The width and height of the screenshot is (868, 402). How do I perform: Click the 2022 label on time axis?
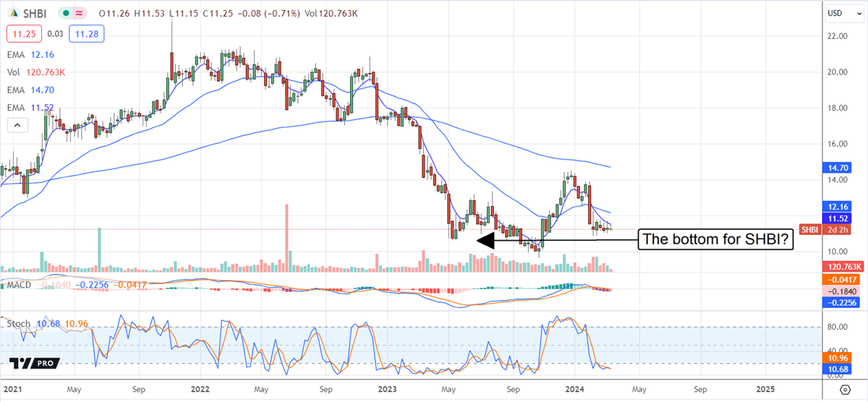tap(199, 389)
